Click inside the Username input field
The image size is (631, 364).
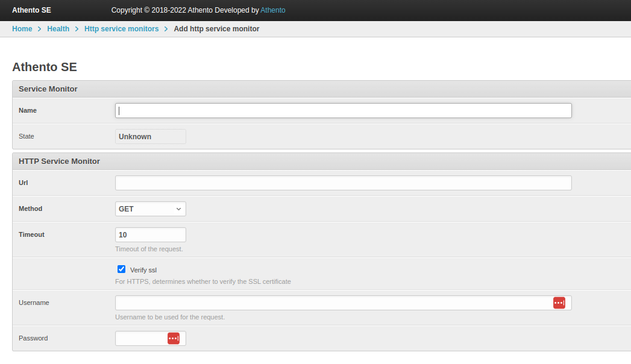point(331,303)
